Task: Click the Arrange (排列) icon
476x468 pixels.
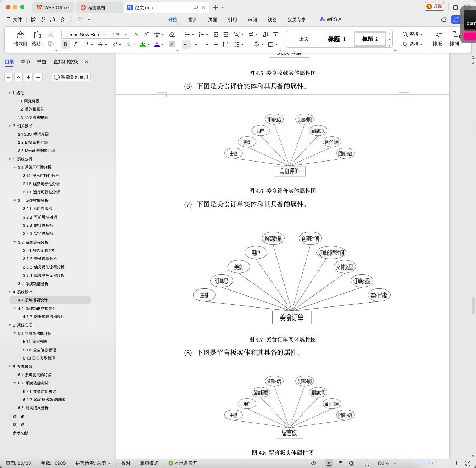Action: 456,35
